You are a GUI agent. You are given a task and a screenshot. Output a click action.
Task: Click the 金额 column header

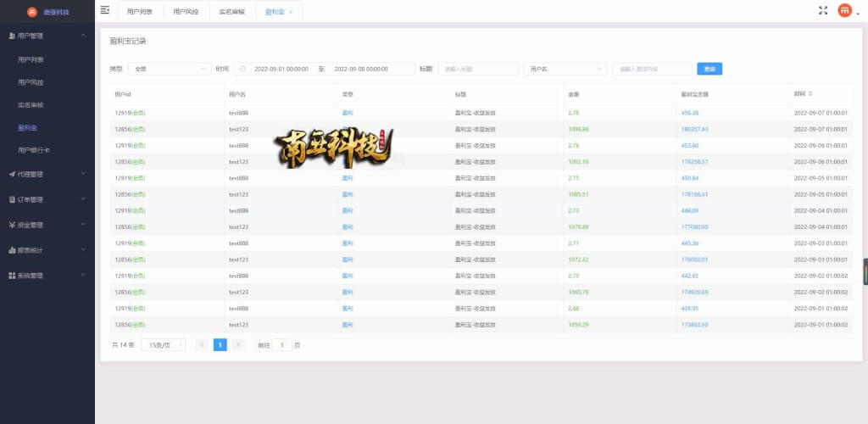(574, 95)
